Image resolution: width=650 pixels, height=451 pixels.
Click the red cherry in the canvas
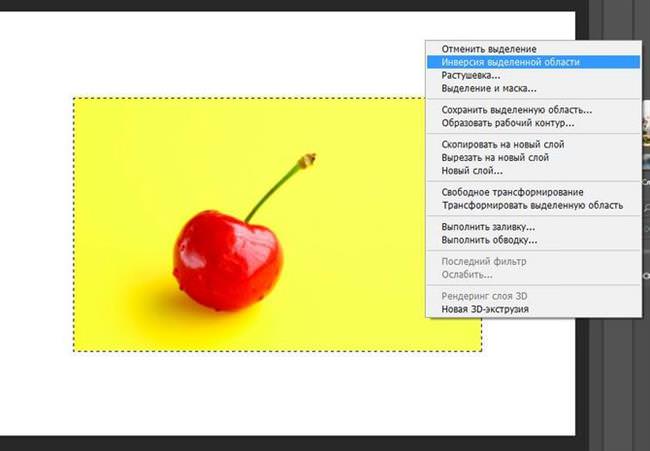(x=228, y=260)
